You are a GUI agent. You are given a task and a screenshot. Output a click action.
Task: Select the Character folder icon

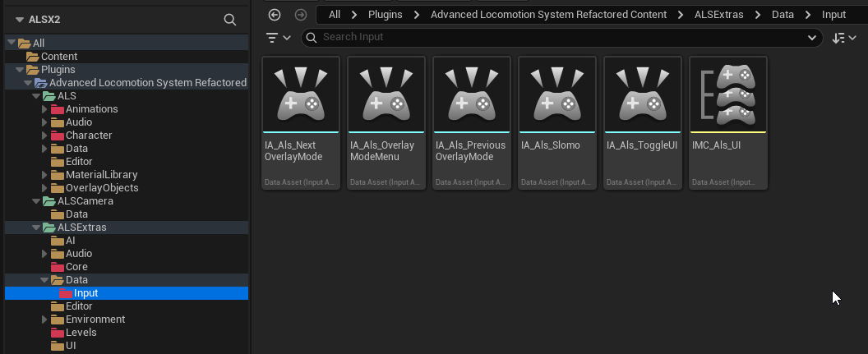click(x=58, y=136)
